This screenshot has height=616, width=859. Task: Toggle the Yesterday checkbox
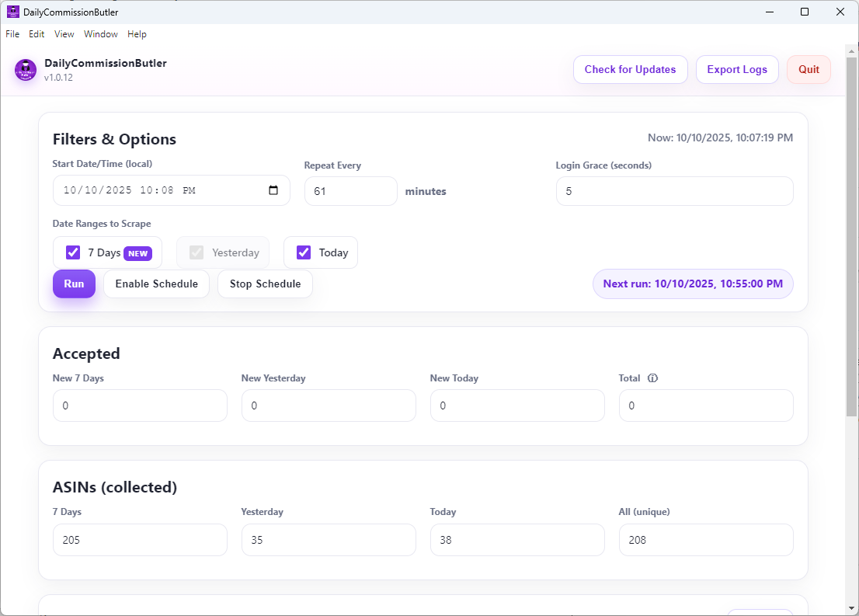tap(196, 252)
